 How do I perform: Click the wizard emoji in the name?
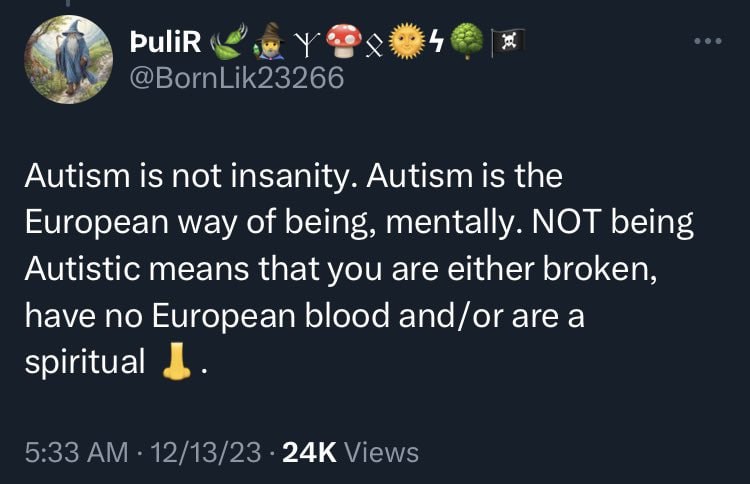click(x=271, y=40)
